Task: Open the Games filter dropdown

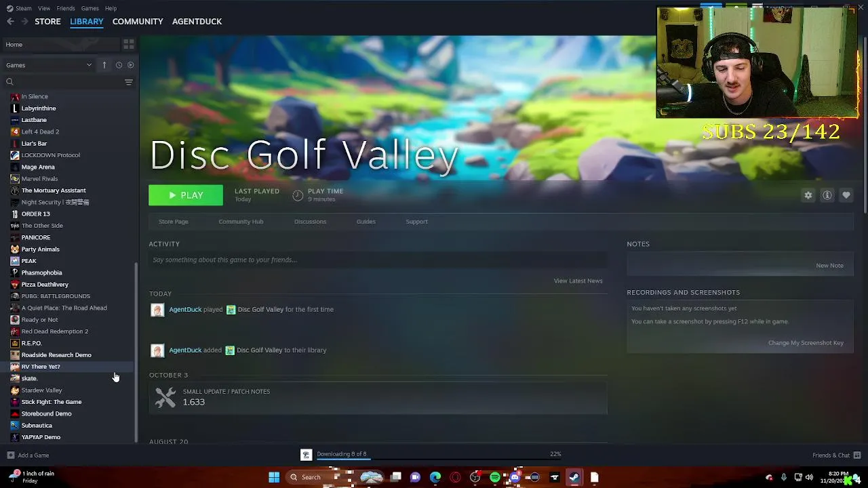Action: (49, 65)
